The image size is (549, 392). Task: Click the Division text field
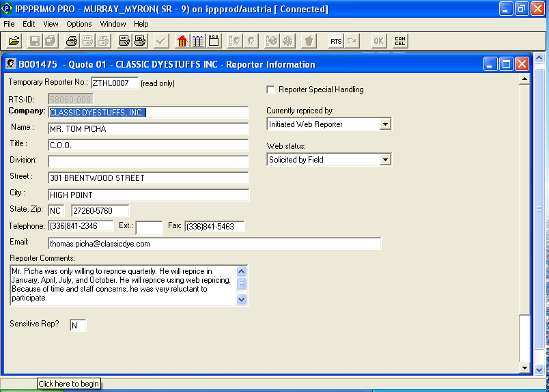[148, 161]
